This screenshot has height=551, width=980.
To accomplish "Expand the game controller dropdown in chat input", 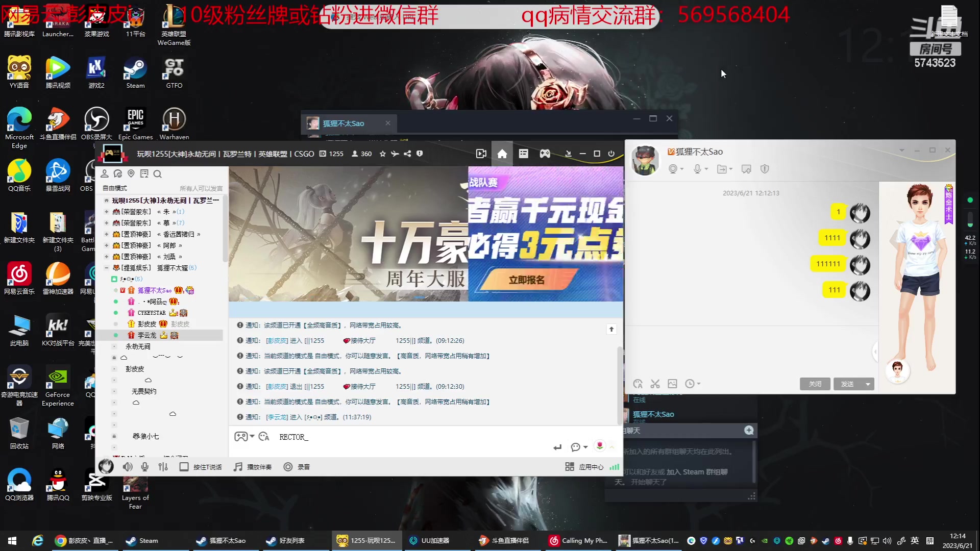I will 252,436.
